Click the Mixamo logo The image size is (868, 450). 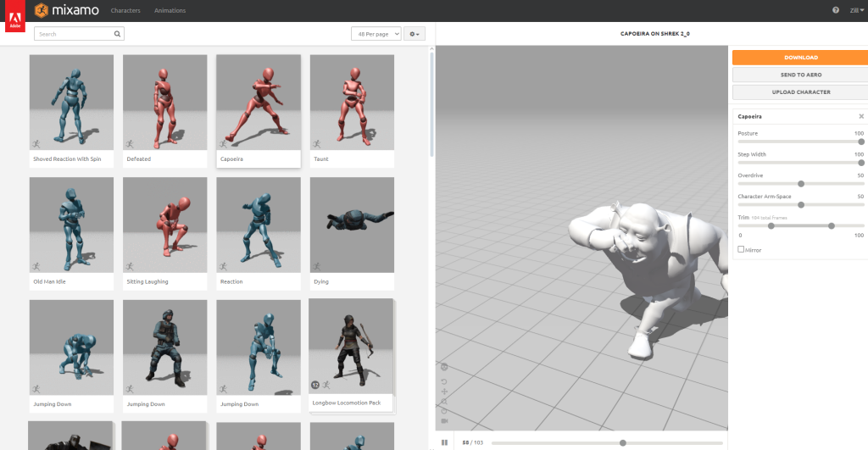pyautogui.click(x=66, y=10)
